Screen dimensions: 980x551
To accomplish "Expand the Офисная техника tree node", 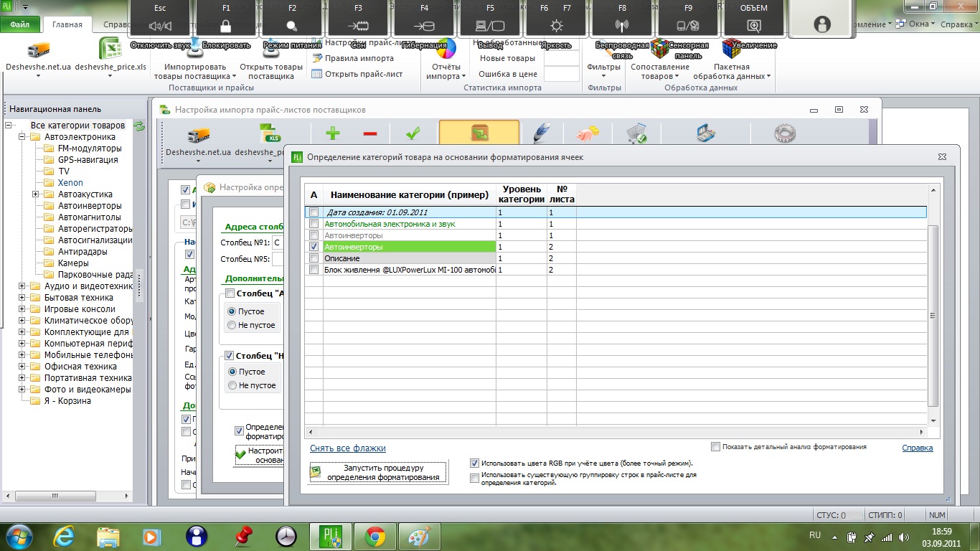I will point(22,367).
